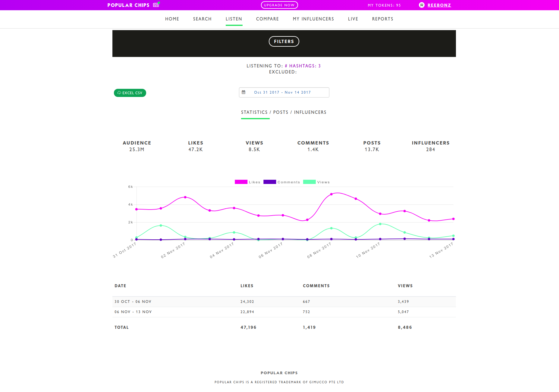Open the Reebonz account link
This screenshot has width=559, height=392.
pyautogui.click(x=439, y=5)
